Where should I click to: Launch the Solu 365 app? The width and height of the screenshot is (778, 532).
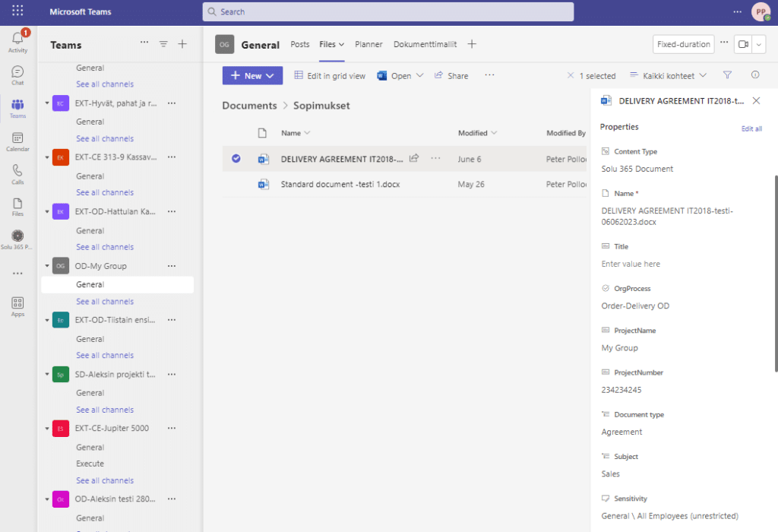[17, 236]
